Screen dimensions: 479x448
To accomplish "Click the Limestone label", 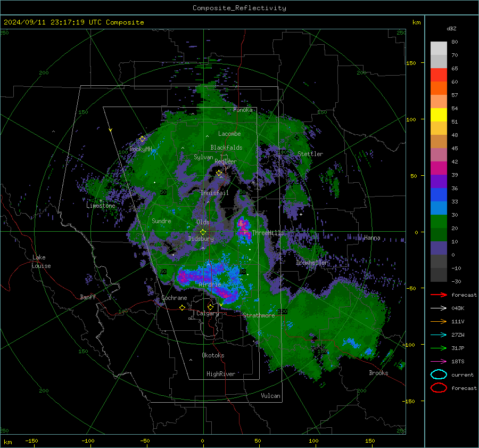I will [x=101, y=206].
